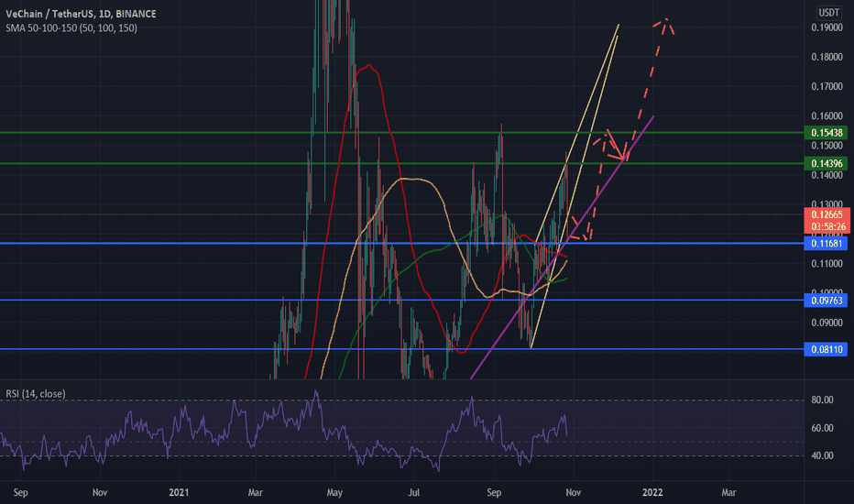The image size is (854, 504).
Task: Click the Mar 2022 label on time axis
Action: tap(728, 493)
